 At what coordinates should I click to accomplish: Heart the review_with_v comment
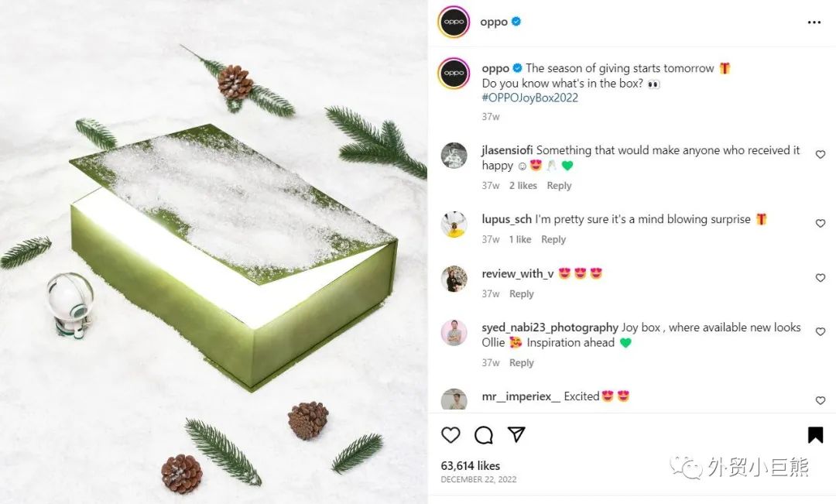pos(821,278)
